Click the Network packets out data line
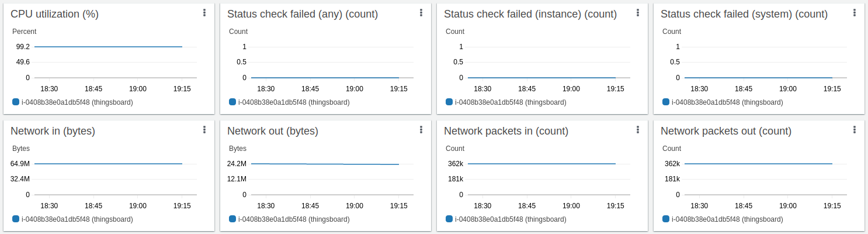Image resolution: width=868 pixels, height=234 pixels. pyautogui.click(x=758, y=164)
